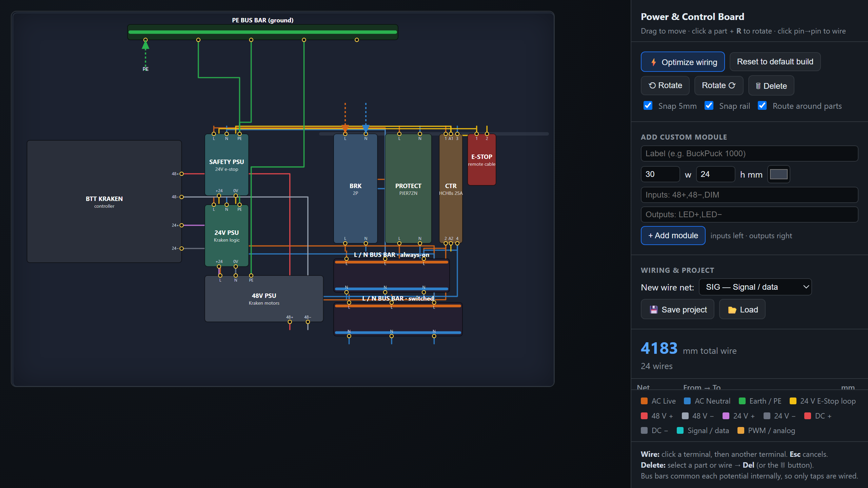Click the Optimize wiring button
Viewport: 868px width, 488px height.
pyautogui.click(x=683, y=62)
